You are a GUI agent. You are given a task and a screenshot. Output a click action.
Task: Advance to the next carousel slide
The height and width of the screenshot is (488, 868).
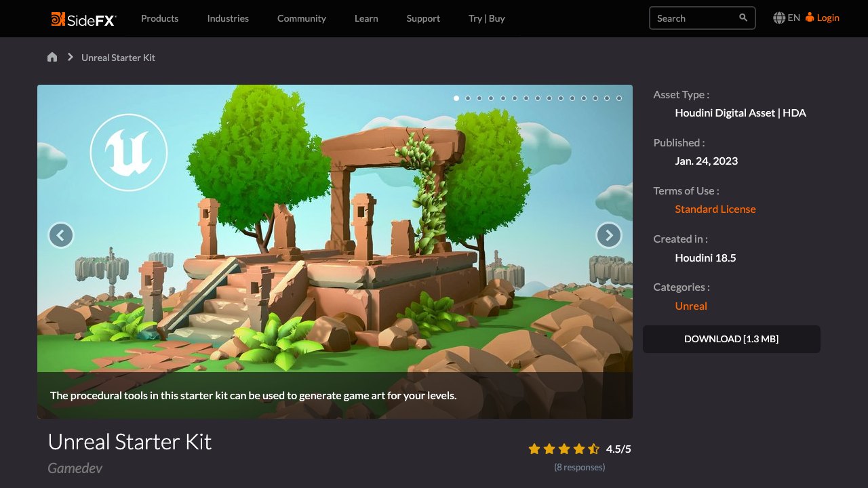coord(609,235)
